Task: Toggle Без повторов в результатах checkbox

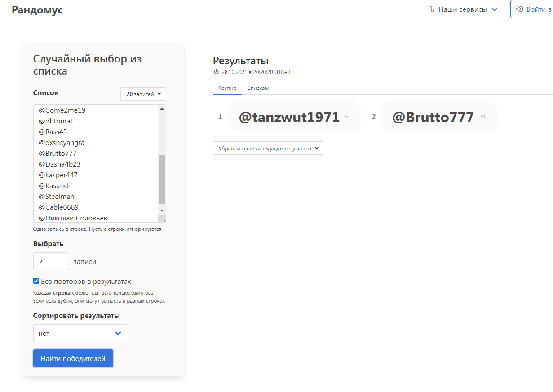Action: point(36,281)
